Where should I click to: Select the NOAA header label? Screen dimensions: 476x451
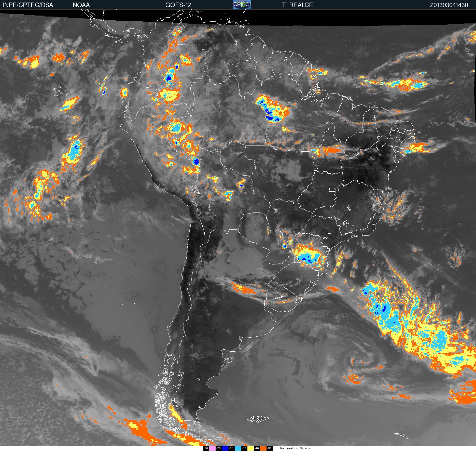(81, 5)
